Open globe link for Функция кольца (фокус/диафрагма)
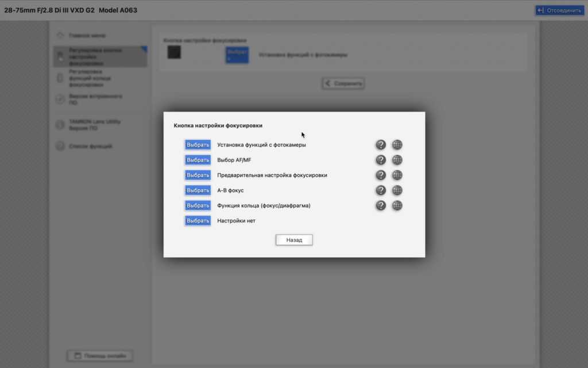This screenshot has width=588, height=368. click(x=397, y=205)
